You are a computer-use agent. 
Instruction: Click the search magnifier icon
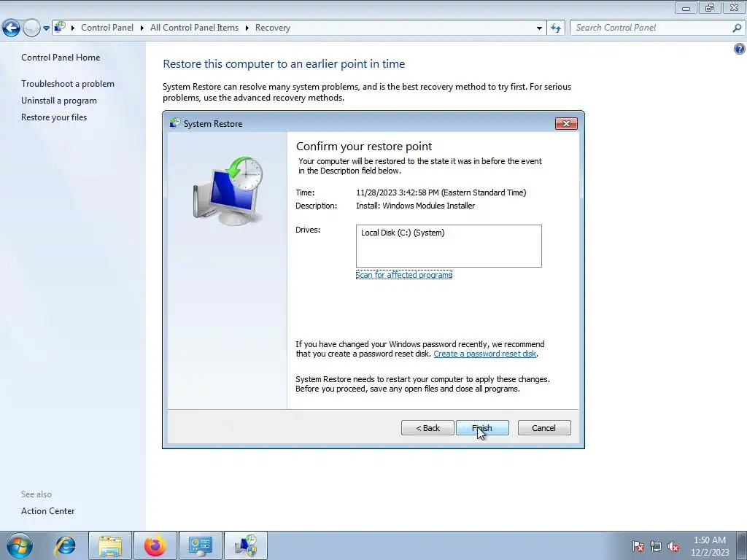pyautogui.click(x=737, y=28)
